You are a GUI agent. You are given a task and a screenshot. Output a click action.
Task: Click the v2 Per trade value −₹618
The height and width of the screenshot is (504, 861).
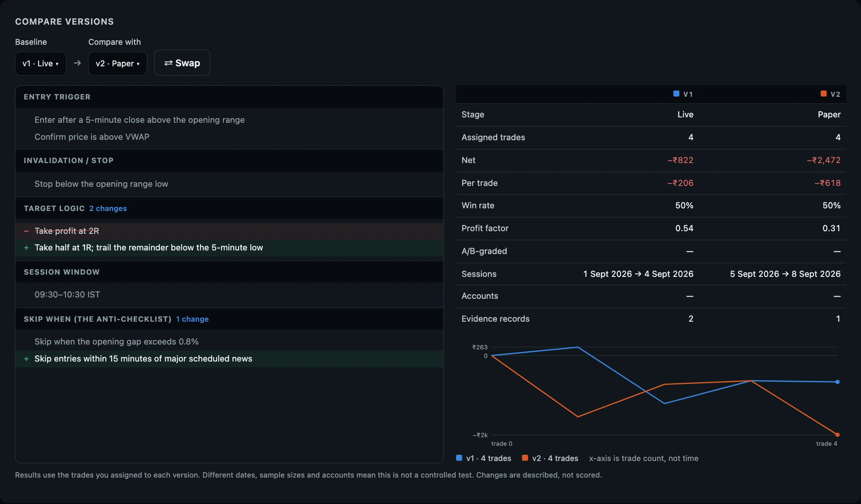[827, 183]
